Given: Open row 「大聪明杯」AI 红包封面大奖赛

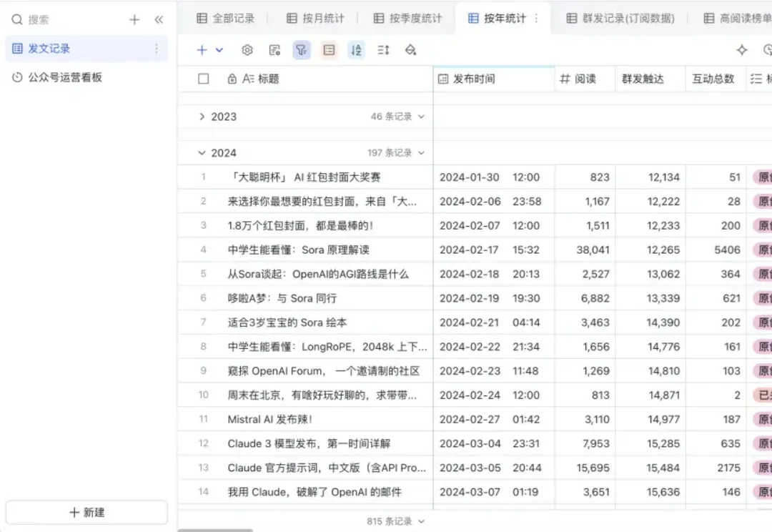Looking at the screenshot, I should click(304, 177).
